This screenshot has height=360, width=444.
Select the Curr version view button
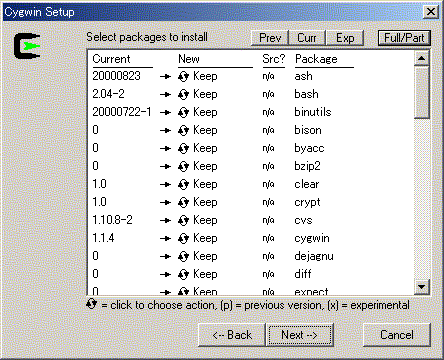307,38
